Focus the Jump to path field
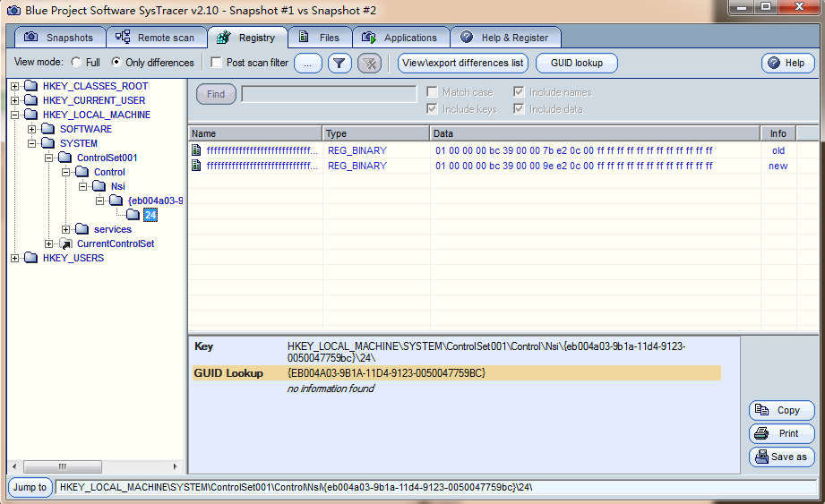This screenshot has width=825, height=504. tap(436, 487)
